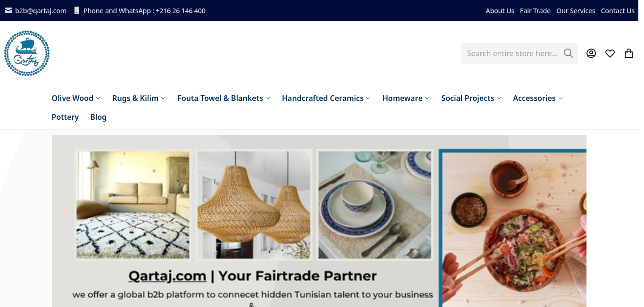
Task: Expand the Handcrafted Ceramics menu
Action: (x=326, y=98)
